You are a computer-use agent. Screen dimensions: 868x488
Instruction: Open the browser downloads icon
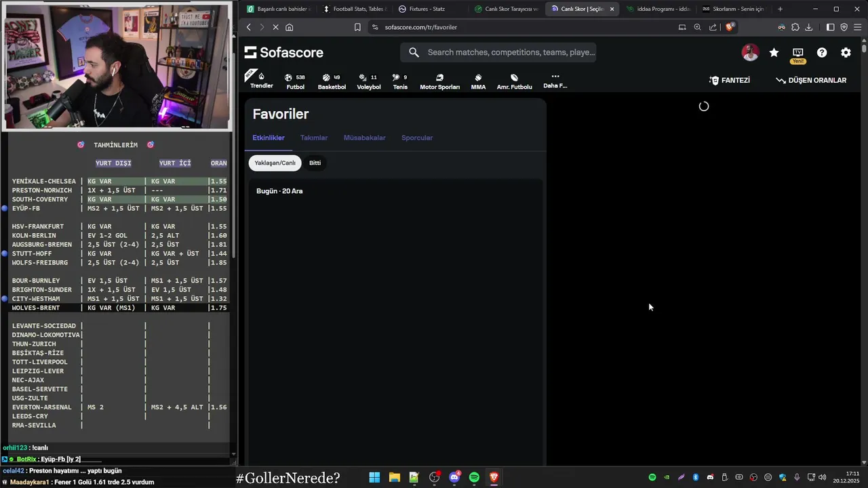[x=808, y=27]
